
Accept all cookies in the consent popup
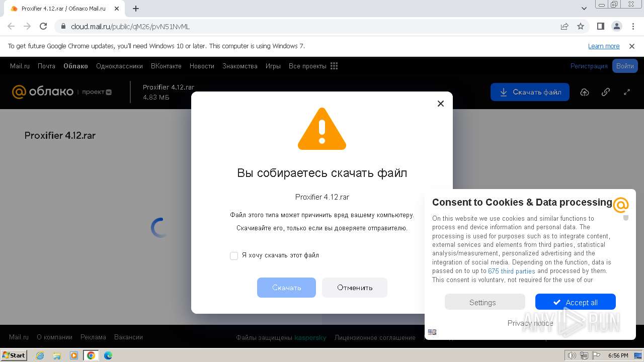click(x=576, y=302)
